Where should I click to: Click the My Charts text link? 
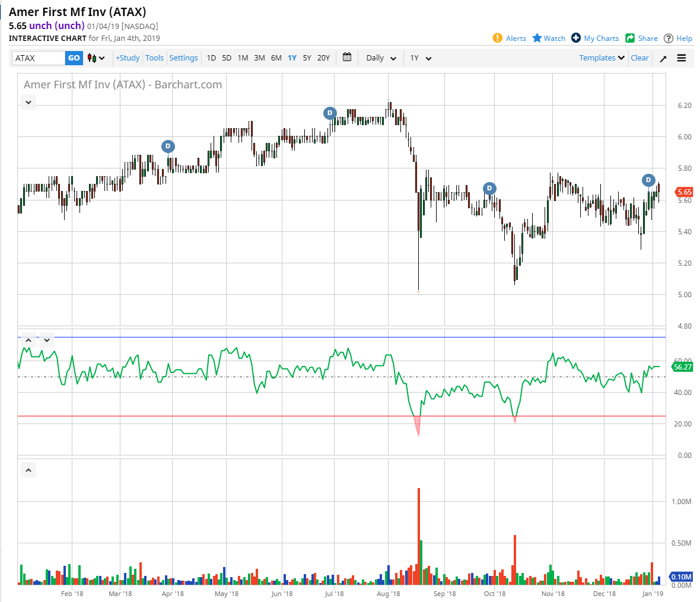(x=602, y=39)
